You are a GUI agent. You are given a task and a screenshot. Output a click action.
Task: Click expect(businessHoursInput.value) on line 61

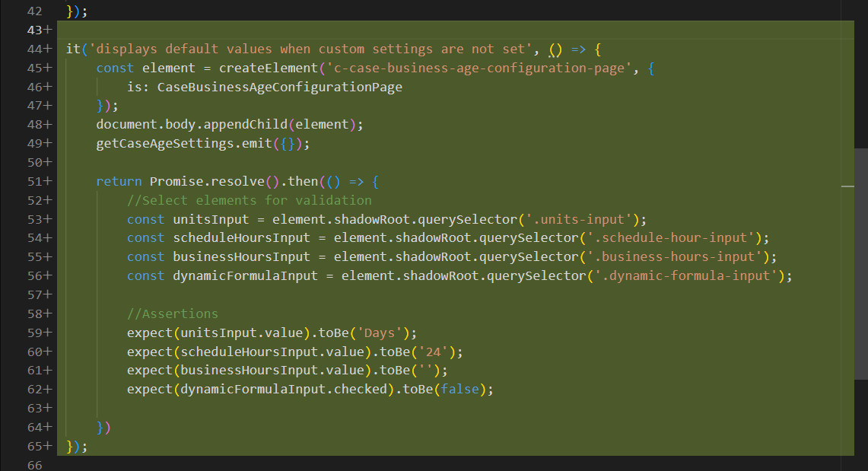point(249,371)
